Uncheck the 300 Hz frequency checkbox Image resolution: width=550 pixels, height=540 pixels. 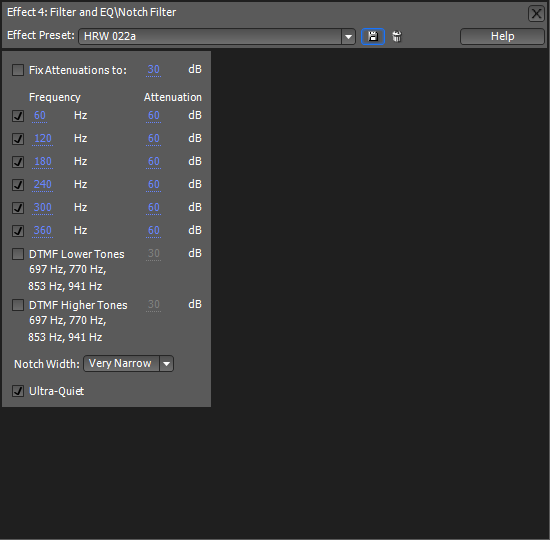18,208
